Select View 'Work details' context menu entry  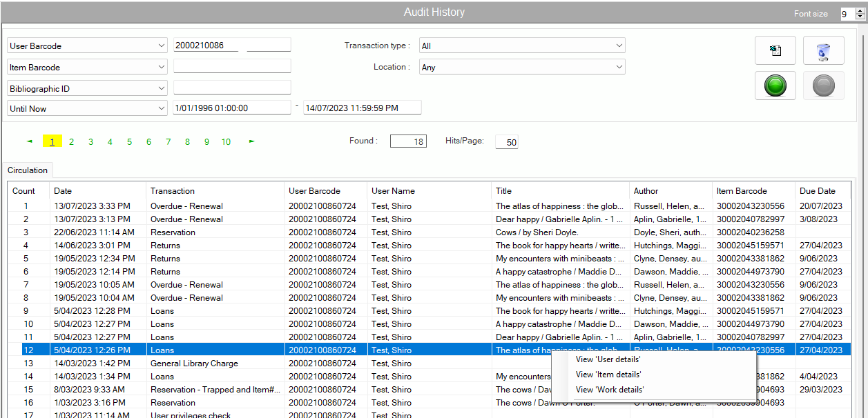click(x=608, y=389)
